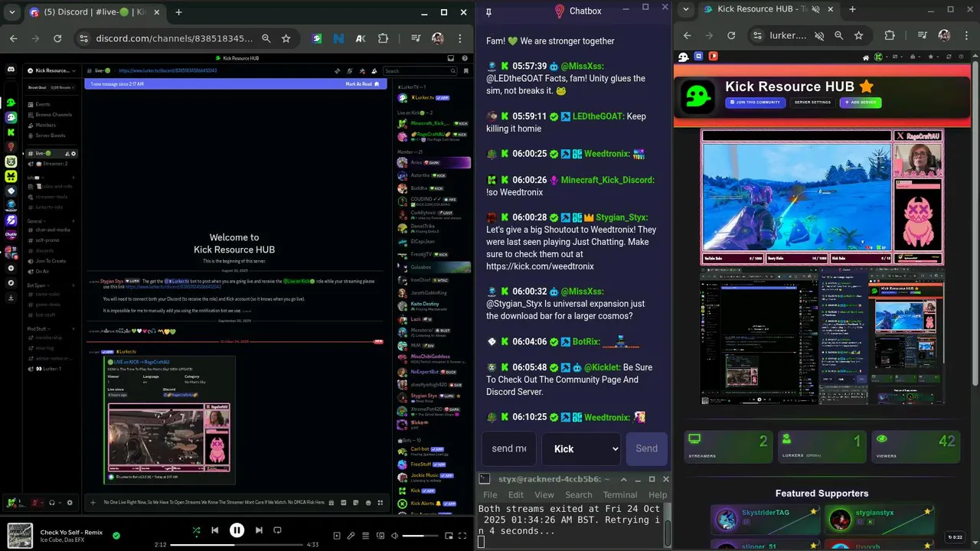Focus the send message input in Chatbox

coord(508,448)
